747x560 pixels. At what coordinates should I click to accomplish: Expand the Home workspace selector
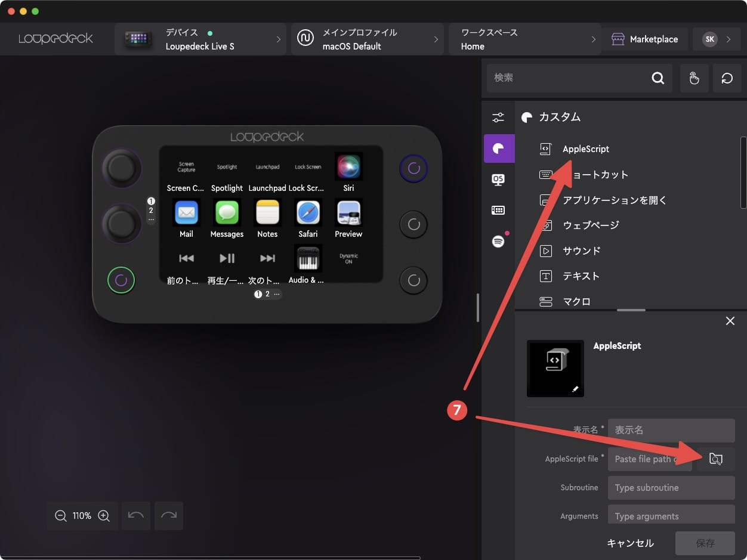click(x=525, y=38)
